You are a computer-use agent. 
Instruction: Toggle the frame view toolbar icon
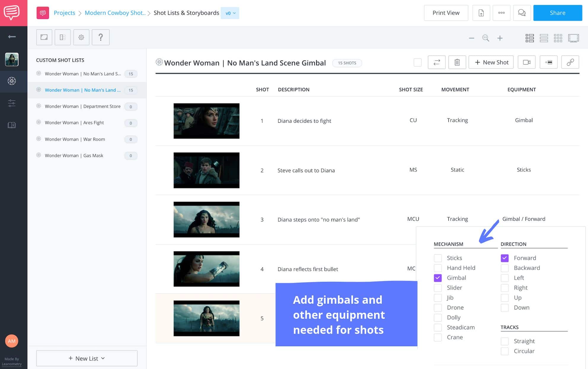point(44,37)
